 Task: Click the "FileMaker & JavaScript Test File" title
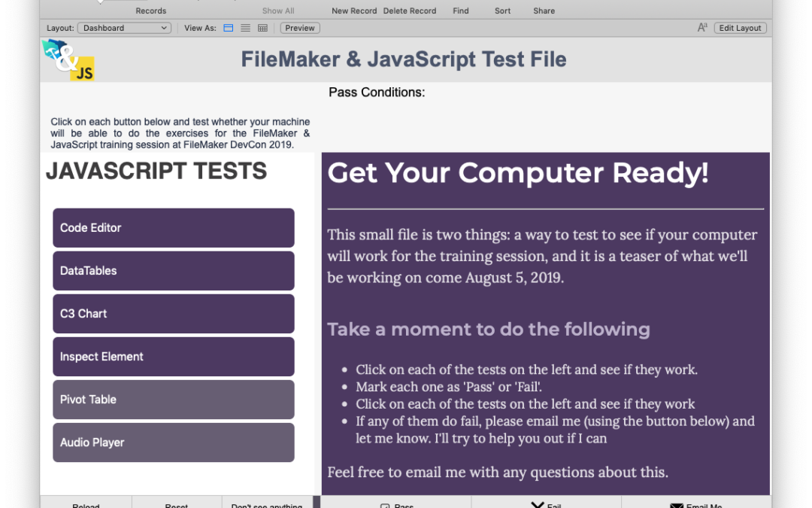tap(404, 59)
